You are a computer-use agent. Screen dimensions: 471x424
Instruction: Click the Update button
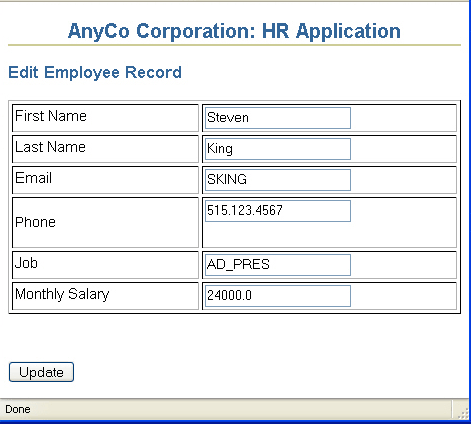coord(41,372)
